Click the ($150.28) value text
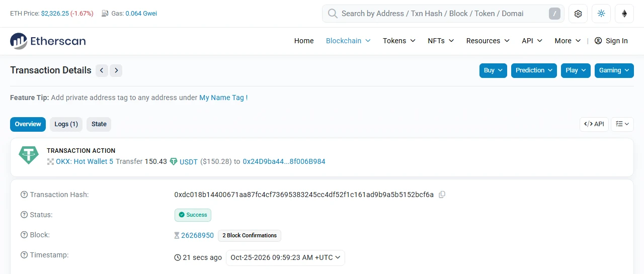 point(216,162)
